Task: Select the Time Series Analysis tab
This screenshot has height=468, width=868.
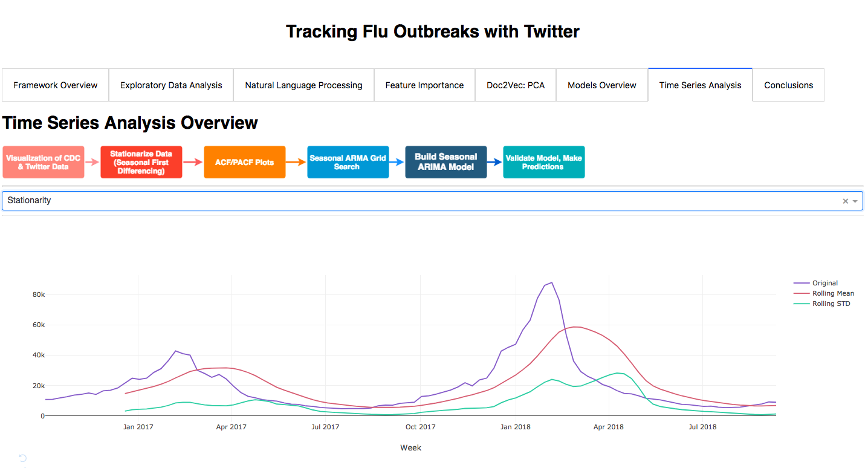Action: click(x=700, y=85)
